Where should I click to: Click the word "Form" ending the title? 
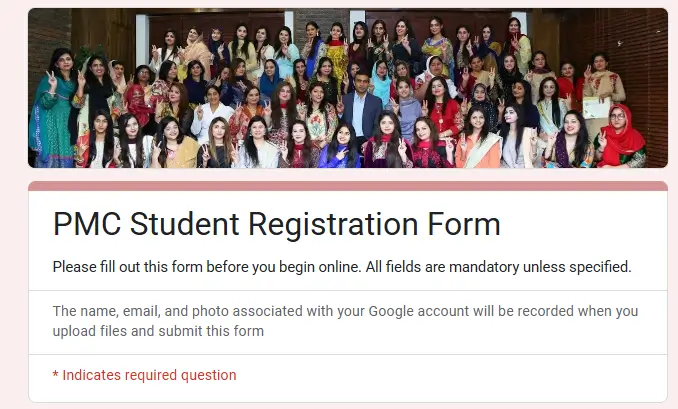pos(466,224)
